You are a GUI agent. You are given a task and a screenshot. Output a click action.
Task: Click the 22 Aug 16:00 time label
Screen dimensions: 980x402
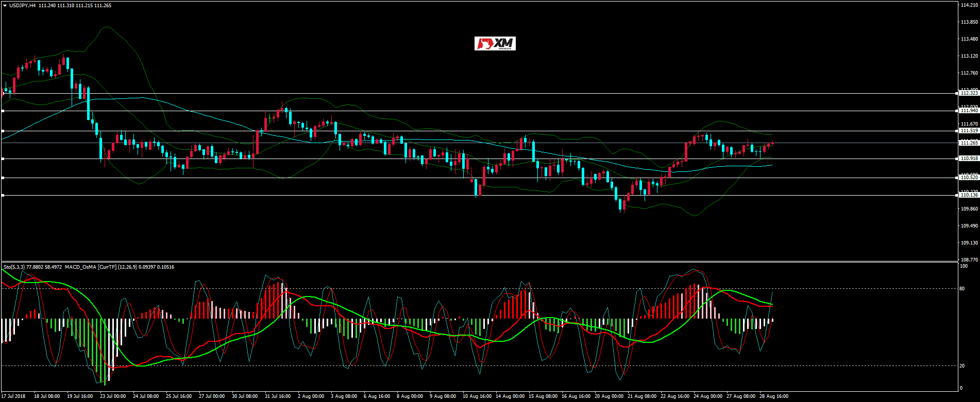[x=674, y=396]
